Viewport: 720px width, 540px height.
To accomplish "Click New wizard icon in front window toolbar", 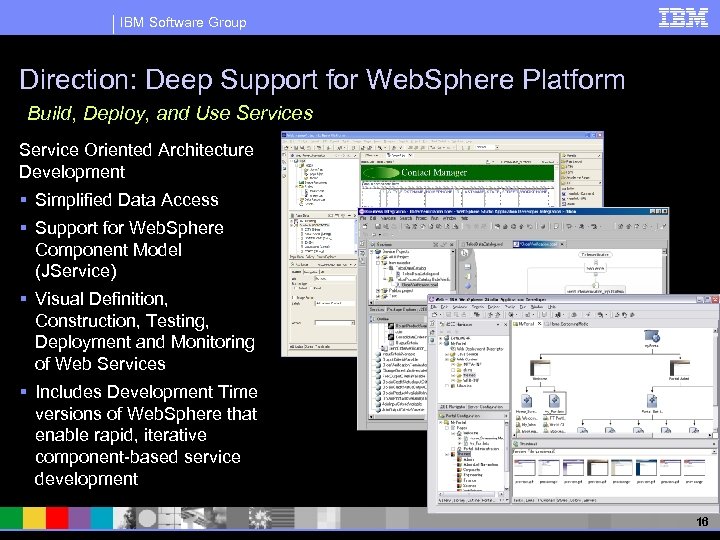I will coord(434,315).
